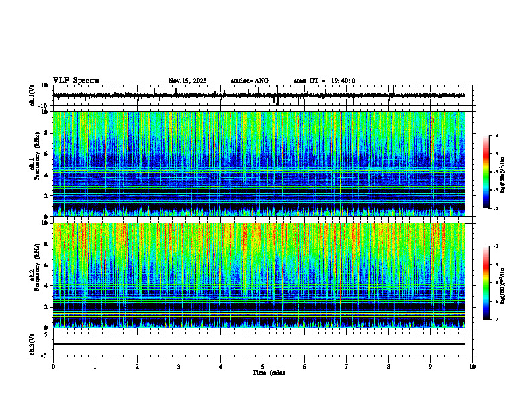This screenshot has height=411, width=532.
Task: Click the flat ch.3 voltage trace line
Action: point(259,344)
